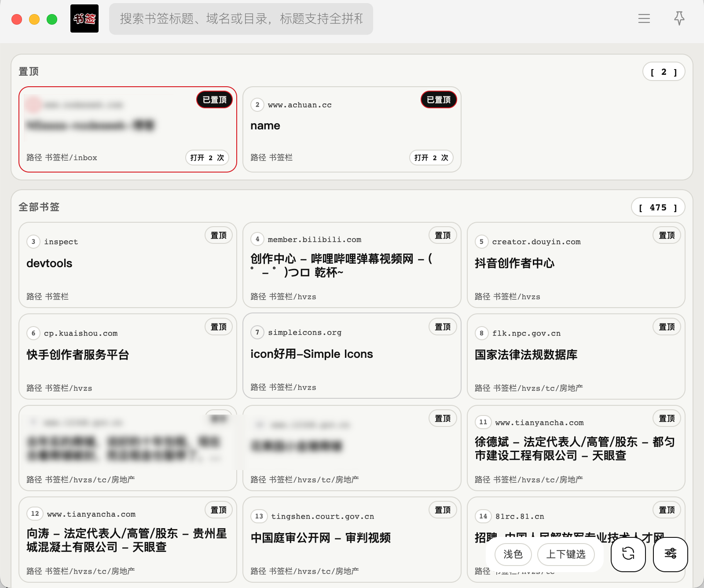Focus the bookmark search input field
This screenshot has height=588, width=704.
241,18
